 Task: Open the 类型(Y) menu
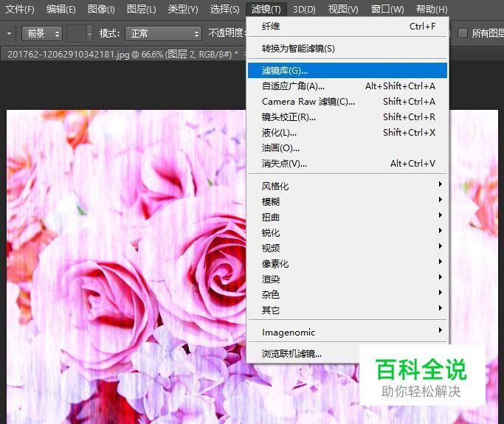183,9
